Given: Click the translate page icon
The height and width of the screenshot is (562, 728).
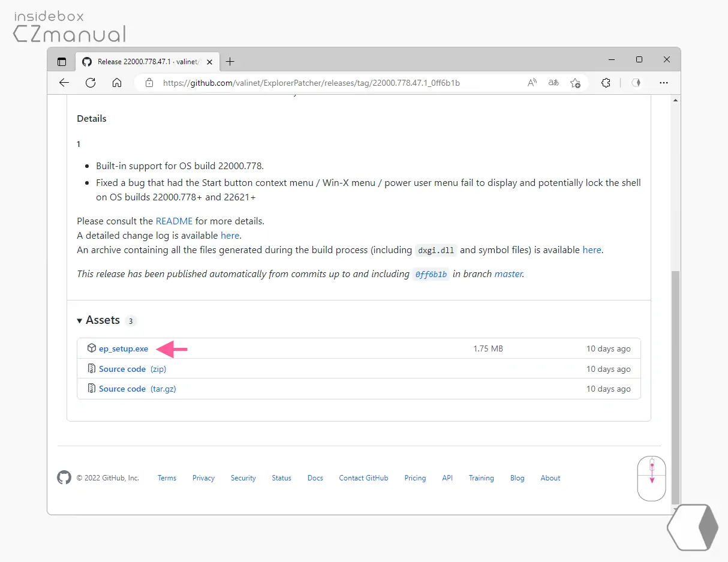Looking at the screenshot, I should point(553,83).
